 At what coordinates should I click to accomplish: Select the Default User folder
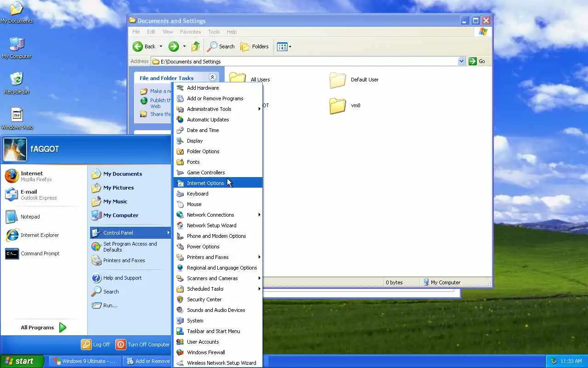[354, 80]
